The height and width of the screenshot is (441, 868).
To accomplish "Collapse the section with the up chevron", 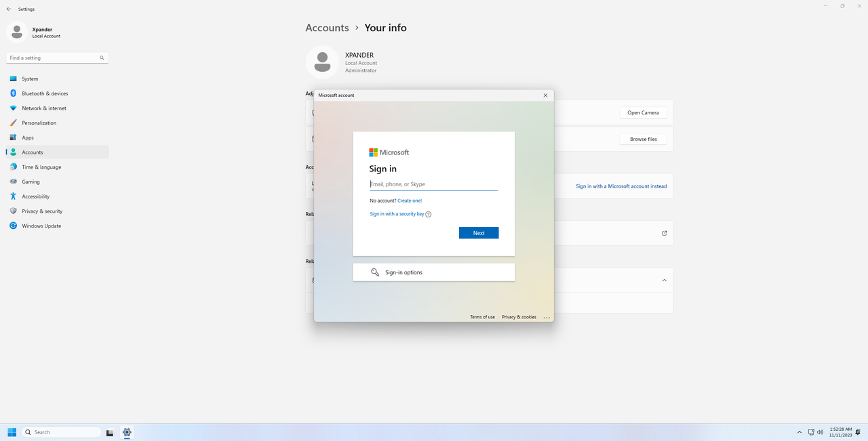I will [665, 280].
